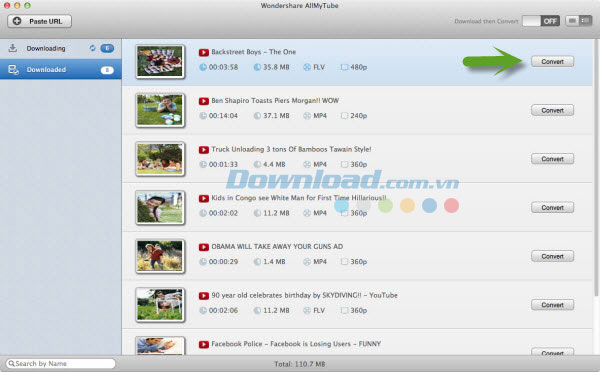The image size is (600, 372).
Task: Select the title OBAMA WILL TAKE AWAY YOUR GUNS AD
Action: [277, 246]
